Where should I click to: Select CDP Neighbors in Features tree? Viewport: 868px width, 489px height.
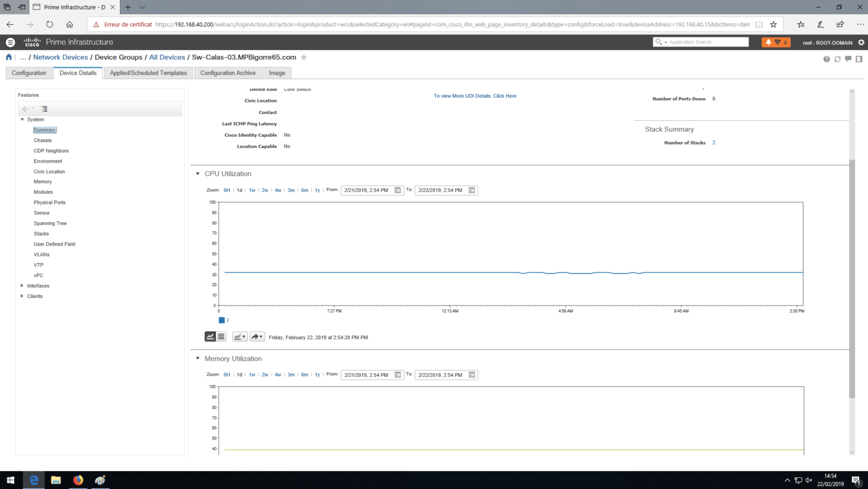click(51, 151)
